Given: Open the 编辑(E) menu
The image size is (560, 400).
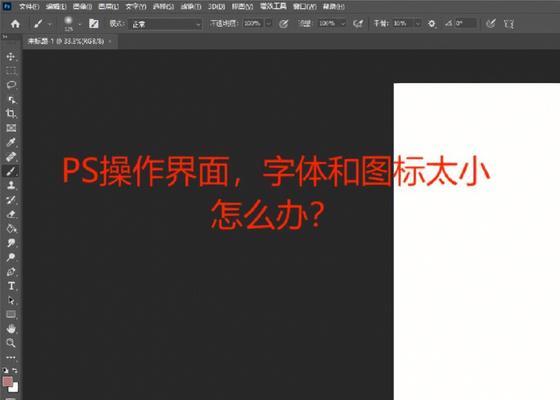Looking at the screenshot, I should (x=56, y=6).
